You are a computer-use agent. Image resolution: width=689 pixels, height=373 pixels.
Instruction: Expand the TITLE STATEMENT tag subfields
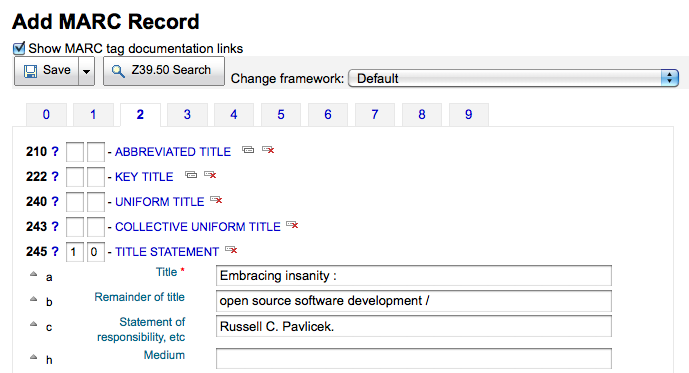[x=167, y=252]
